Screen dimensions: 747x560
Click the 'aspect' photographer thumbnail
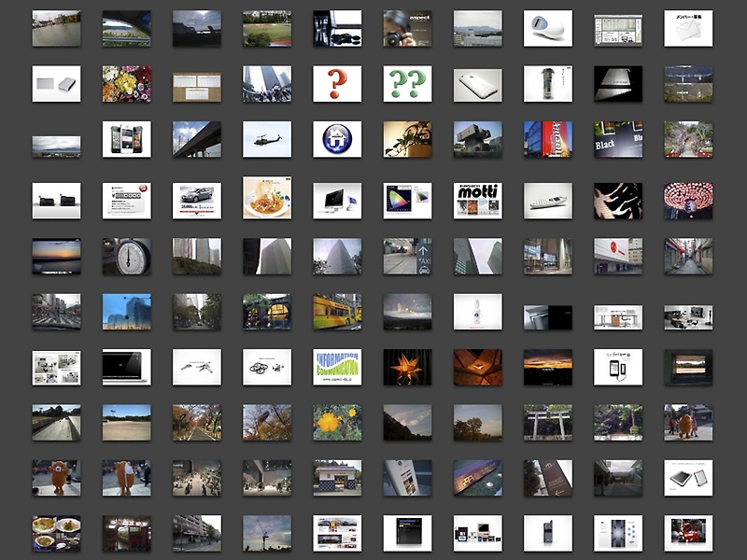[x=407, y=29]
